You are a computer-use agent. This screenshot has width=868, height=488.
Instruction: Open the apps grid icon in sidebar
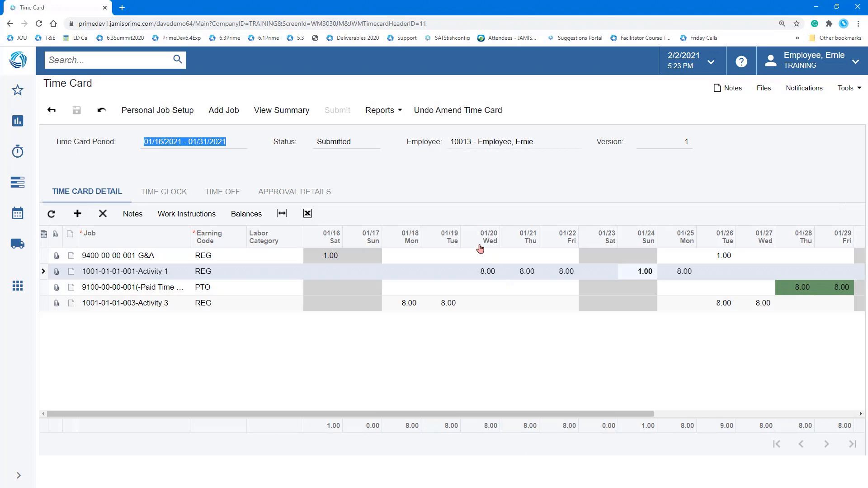point(17,286)
